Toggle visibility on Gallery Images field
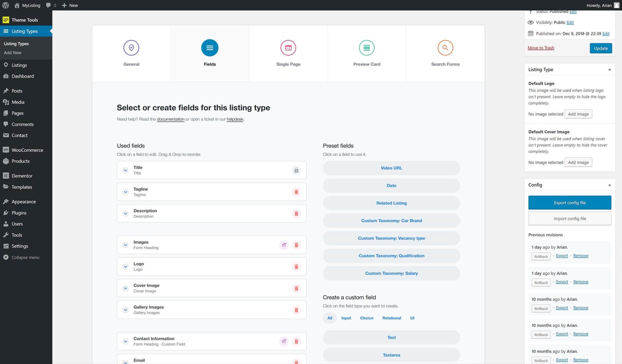The image size is (622, 364). [125, 309]
